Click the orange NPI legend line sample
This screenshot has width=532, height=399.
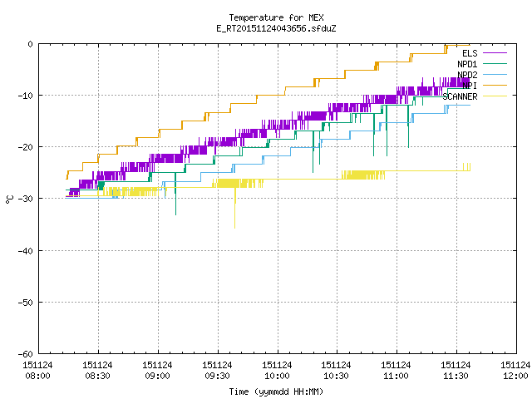[x=495, y=86]
